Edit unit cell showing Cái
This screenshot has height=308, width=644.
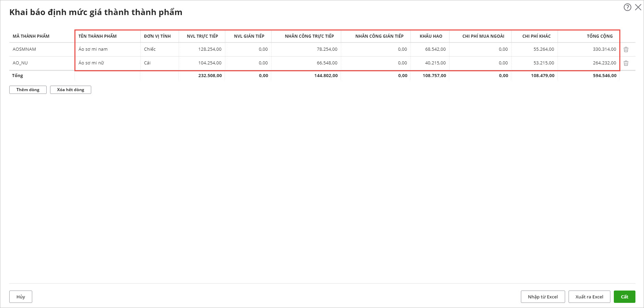pyautogui.click(x=147, y=63)
